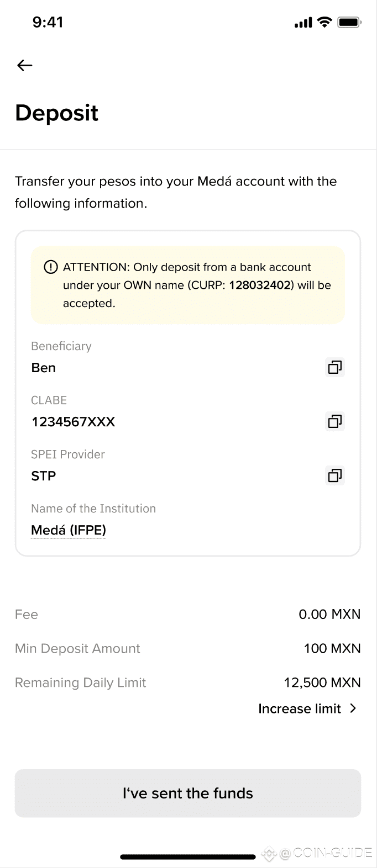Tap the back arrow icon
The image size is (377, 868).
pyautogui.click(x=25, y=66)
